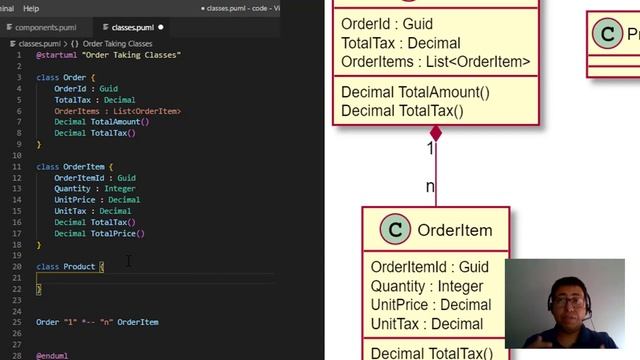
Task: Click 'UnitPrice : Decimal' on code line 14
Action: (x=97, y=200)
